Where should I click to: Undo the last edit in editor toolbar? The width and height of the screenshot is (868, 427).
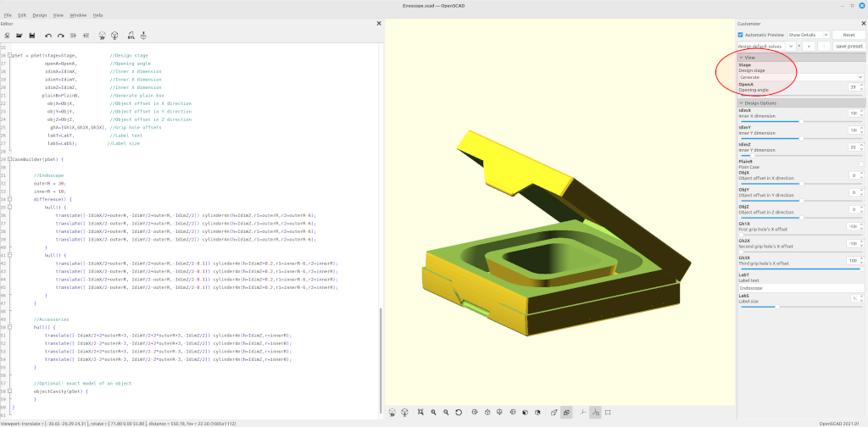pyautogui.click(x=48, y=36)
